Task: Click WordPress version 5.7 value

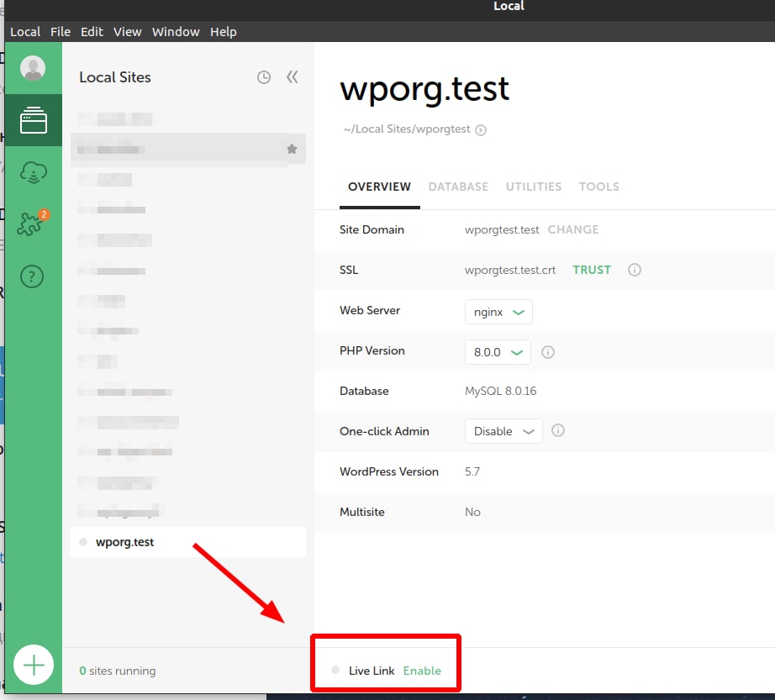Action: (x=472, y=471)
